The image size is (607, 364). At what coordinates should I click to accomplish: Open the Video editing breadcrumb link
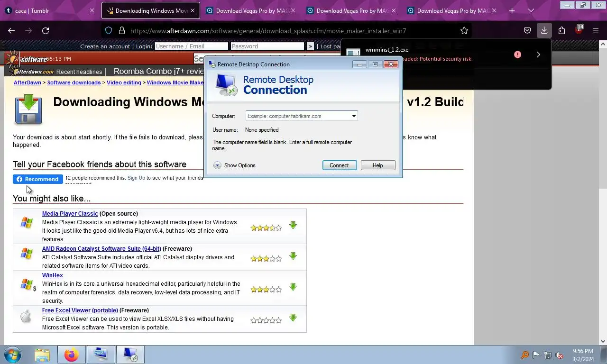click(124, 82)
